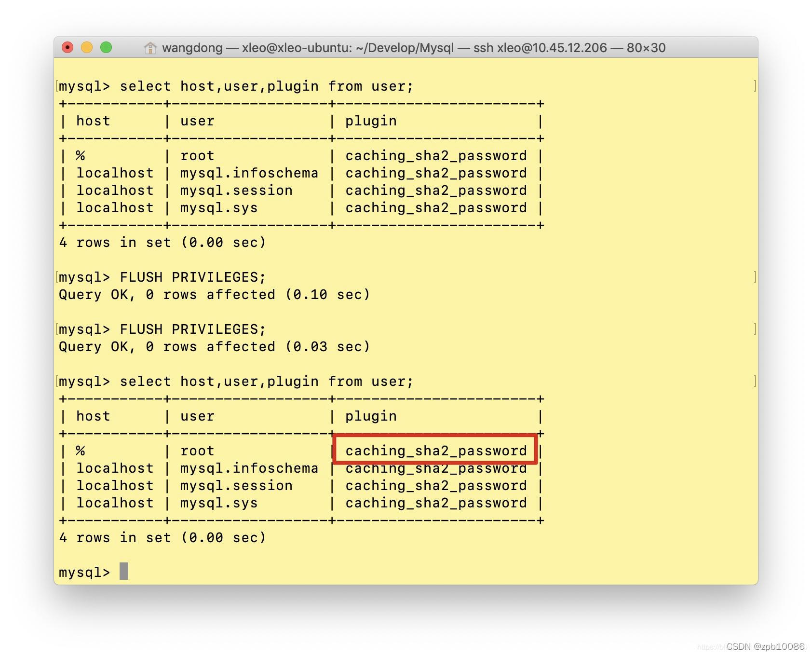This screenshot has width=812, height=656.
Task: Click root's caching_sha2_password in the second table
Action: [x=436, y=451]
